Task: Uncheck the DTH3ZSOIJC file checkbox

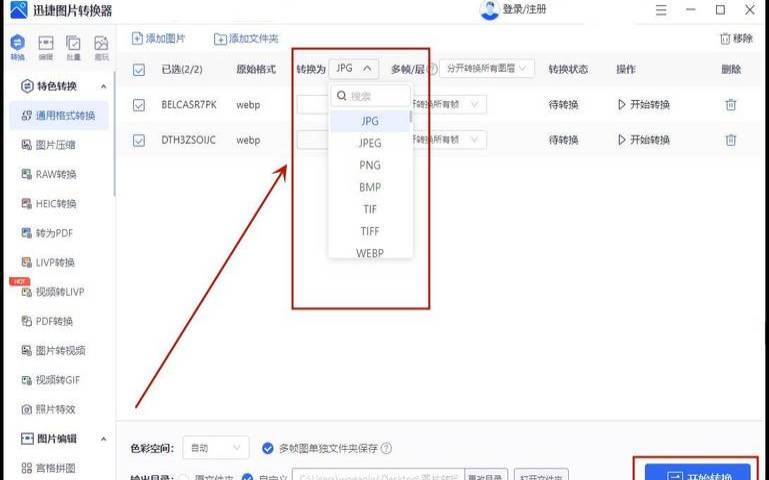Action: (139, 140)
